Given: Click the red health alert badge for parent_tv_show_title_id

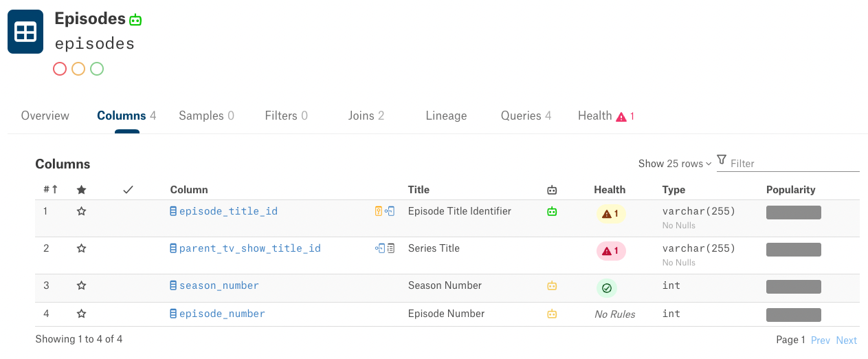Looking at the screenshot, I should pos(611,251).
